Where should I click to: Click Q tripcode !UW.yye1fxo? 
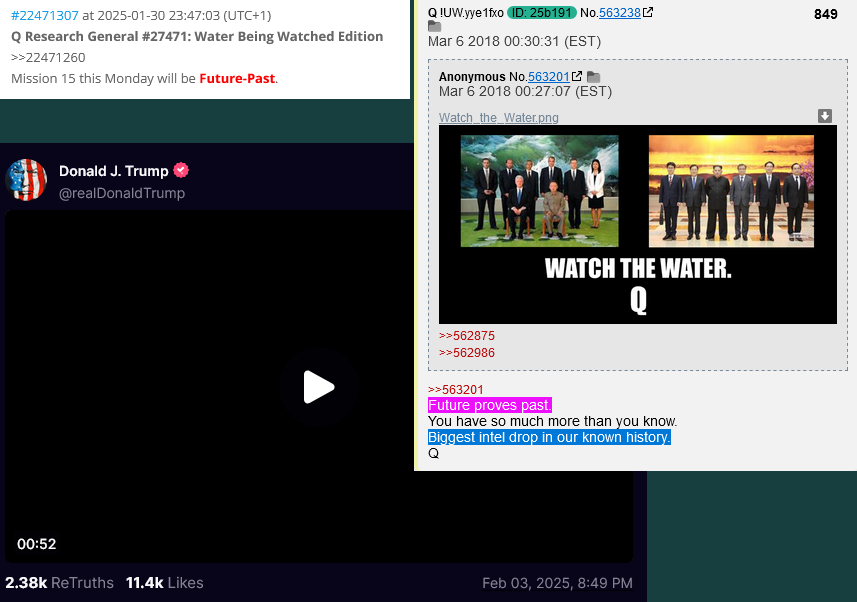472,13
